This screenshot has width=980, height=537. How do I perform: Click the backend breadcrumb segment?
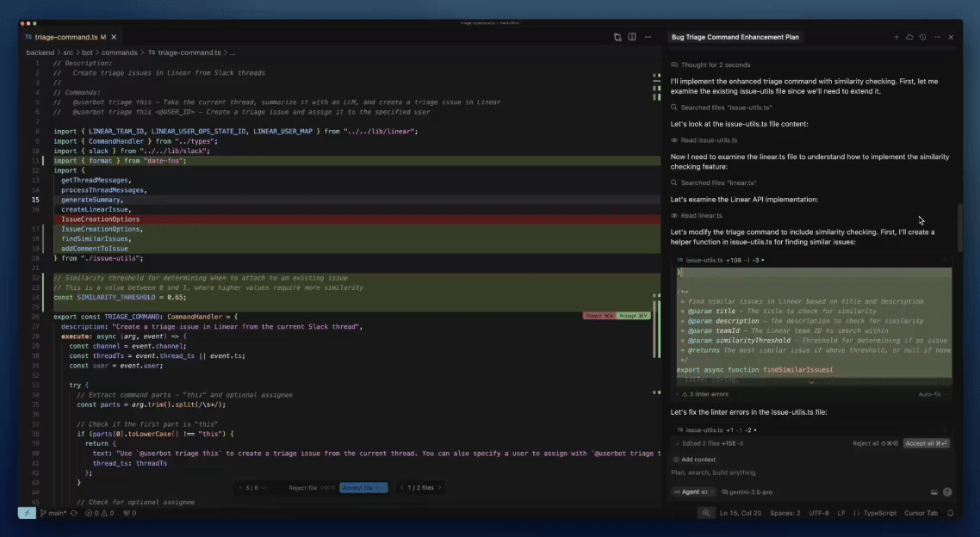(40, 53)
